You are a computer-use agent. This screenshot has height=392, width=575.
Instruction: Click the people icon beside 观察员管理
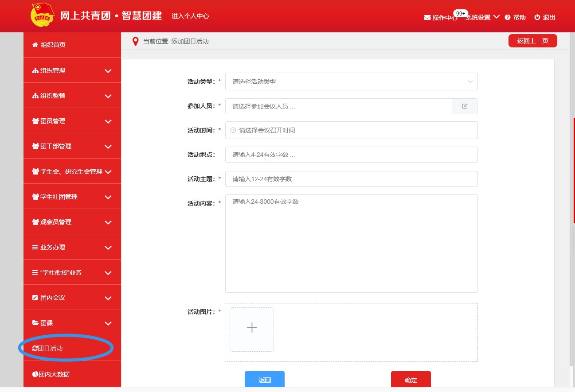(36, 222)
